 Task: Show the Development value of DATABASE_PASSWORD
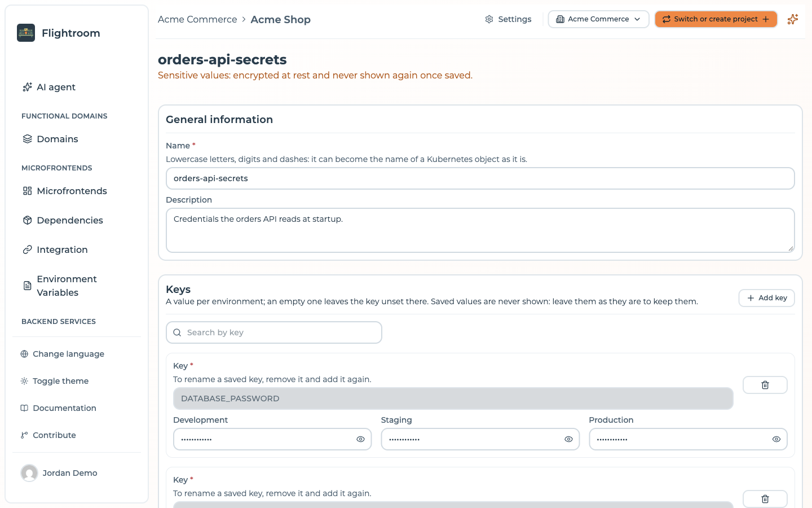[361, 439]
